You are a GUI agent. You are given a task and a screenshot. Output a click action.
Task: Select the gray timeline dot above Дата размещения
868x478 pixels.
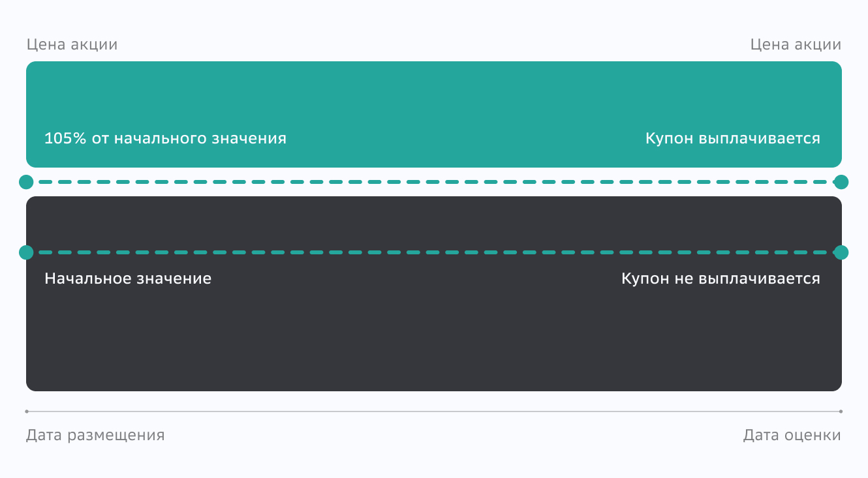(x=27, y=411)
